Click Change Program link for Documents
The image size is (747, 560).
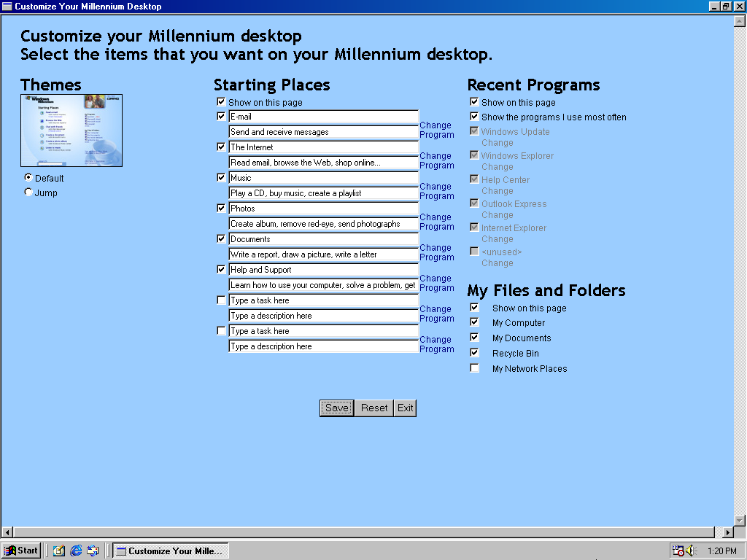tap(437, 252)
